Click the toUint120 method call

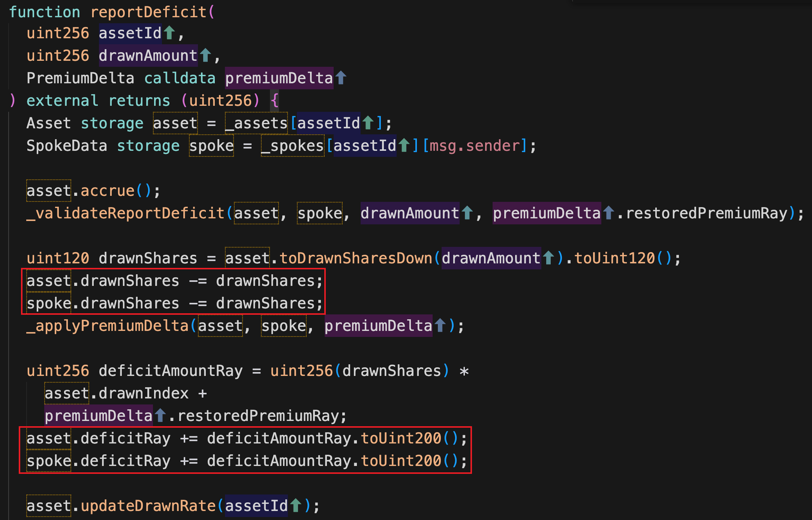[x=615, y=258]
